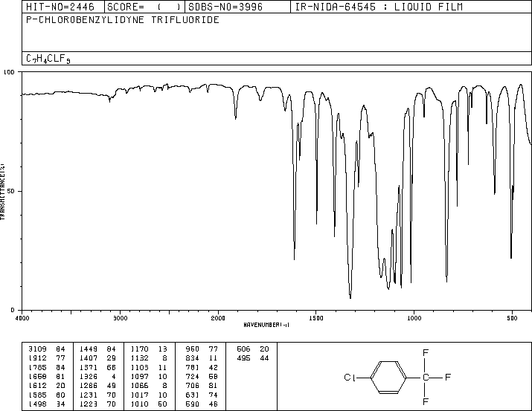
Task: Select peak 1498 in the peak table
Action: coord(37,404)
